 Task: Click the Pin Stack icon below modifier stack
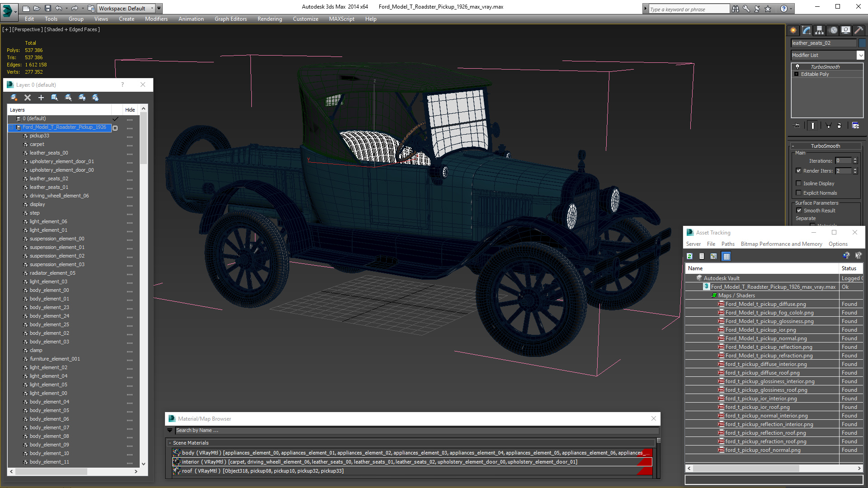[x=797, y=126]
